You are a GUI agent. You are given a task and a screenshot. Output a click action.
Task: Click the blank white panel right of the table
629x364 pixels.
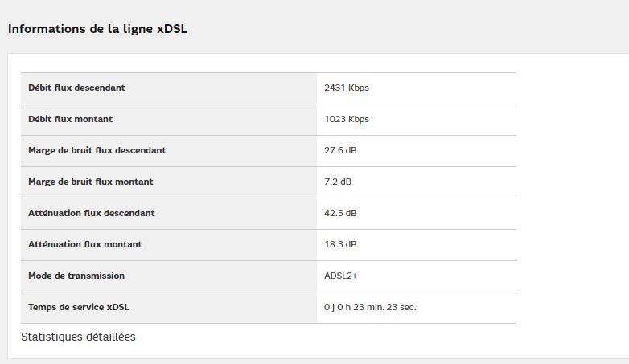(571, 201)
